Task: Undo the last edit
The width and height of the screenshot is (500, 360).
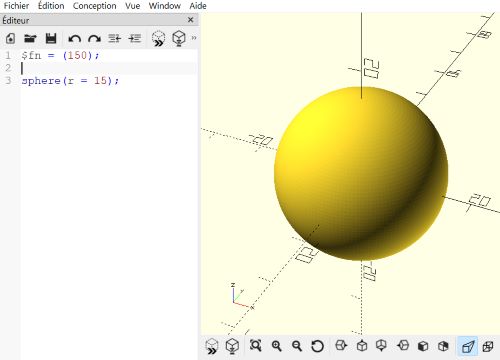Action: pos(74,39)
